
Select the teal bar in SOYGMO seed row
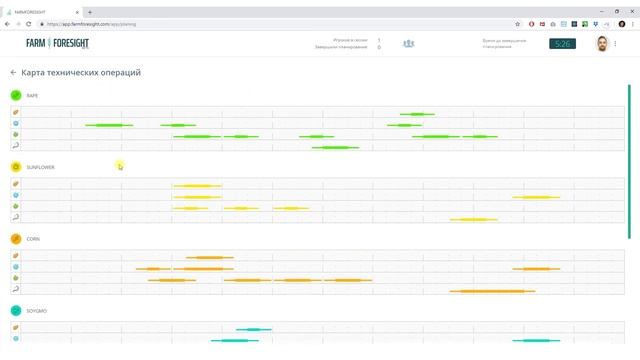[253, 329]
